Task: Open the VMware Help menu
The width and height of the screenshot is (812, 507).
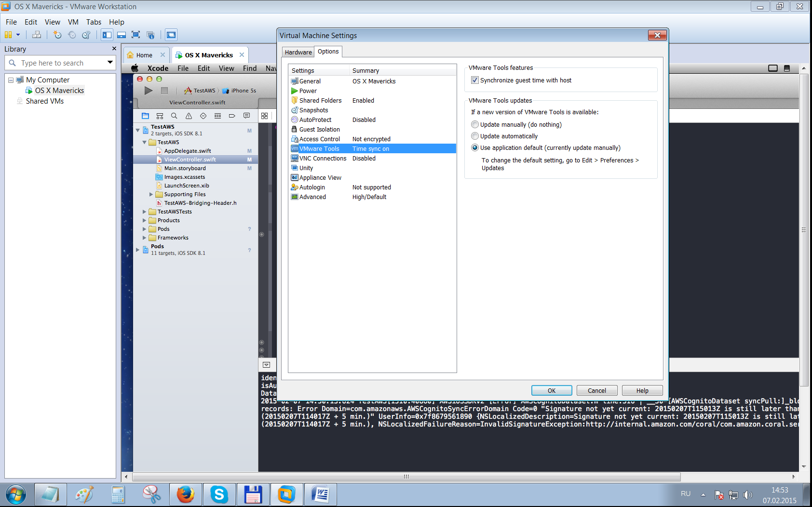Action: [x=116, y=22]
